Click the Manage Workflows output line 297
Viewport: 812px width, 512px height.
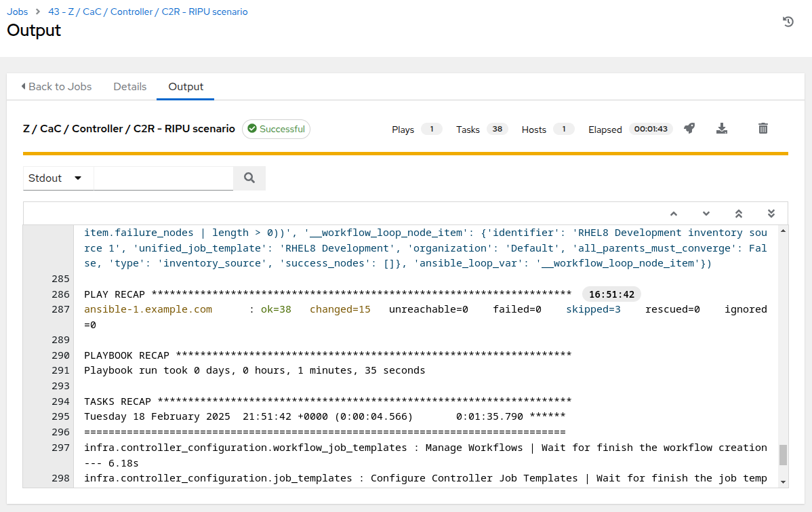coord(426,455)
